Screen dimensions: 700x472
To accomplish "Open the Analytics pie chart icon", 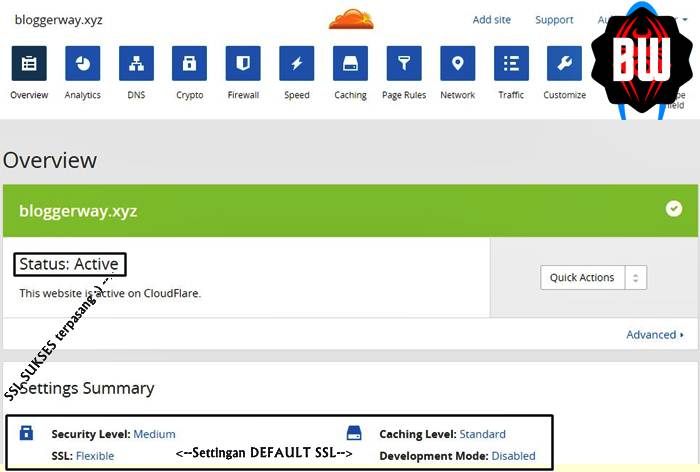I will [83, 63].
